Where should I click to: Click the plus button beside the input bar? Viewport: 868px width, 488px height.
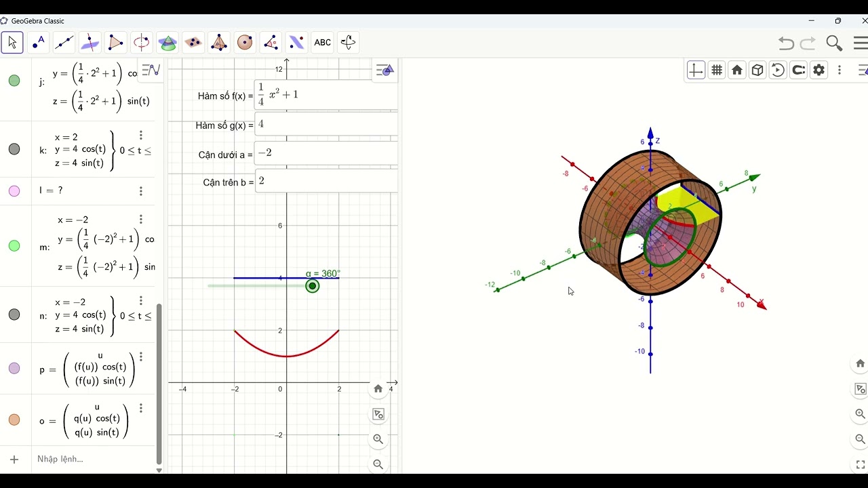[14, 460]
